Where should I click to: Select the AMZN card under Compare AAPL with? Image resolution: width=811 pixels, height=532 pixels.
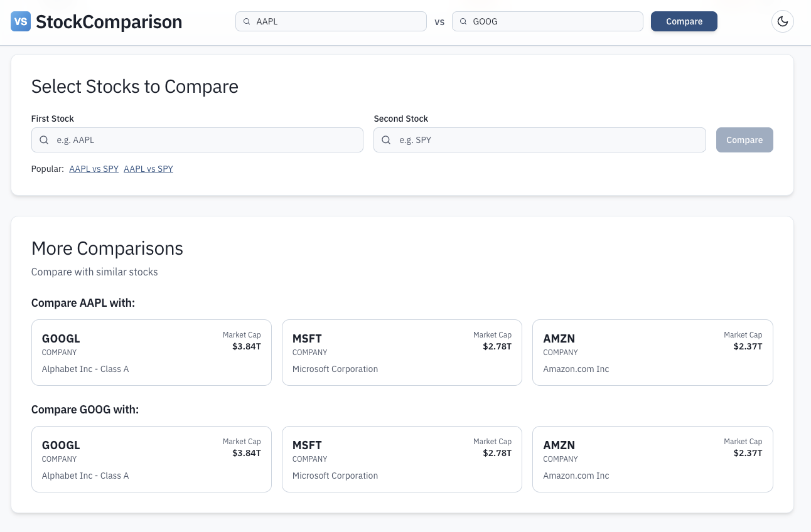click(x=652, y=352)
